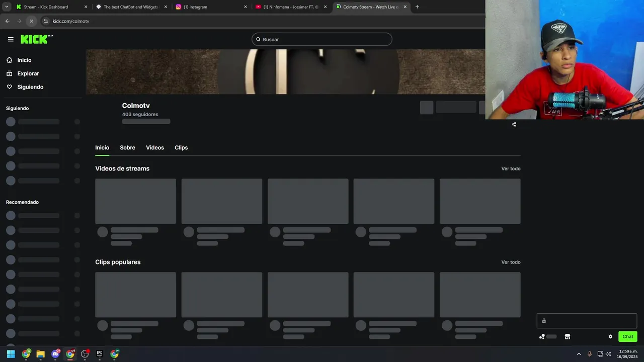Open a new browser tab
644x362 pixels.
[417, 7]
